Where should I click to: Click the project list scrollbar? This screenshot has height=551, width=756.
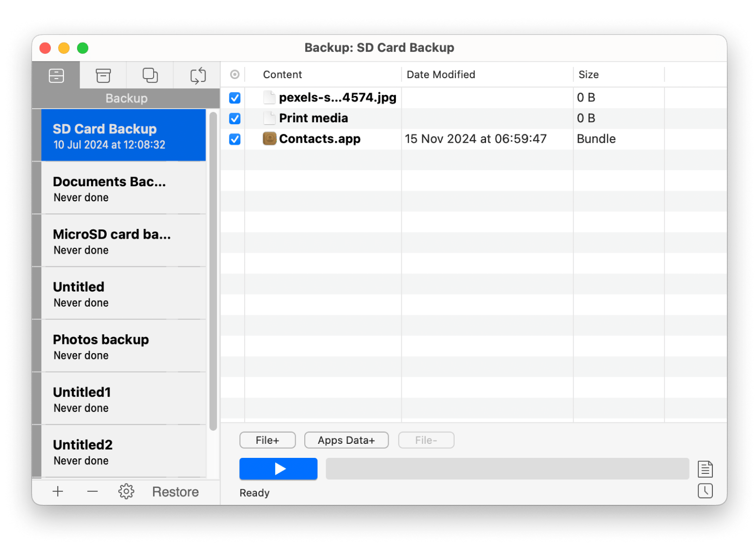(213, 271)
